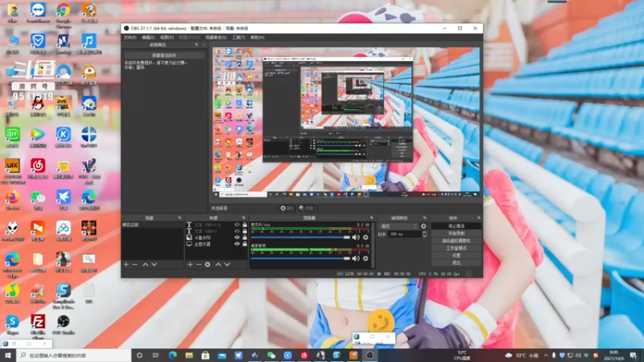Adjust the desktop audio volume slider
644x362 pixels.
click(x=300, y=258)
